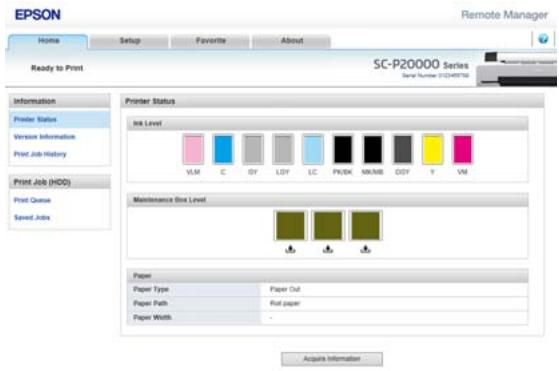Click the LGY light gray ink icon

[283, 149]
